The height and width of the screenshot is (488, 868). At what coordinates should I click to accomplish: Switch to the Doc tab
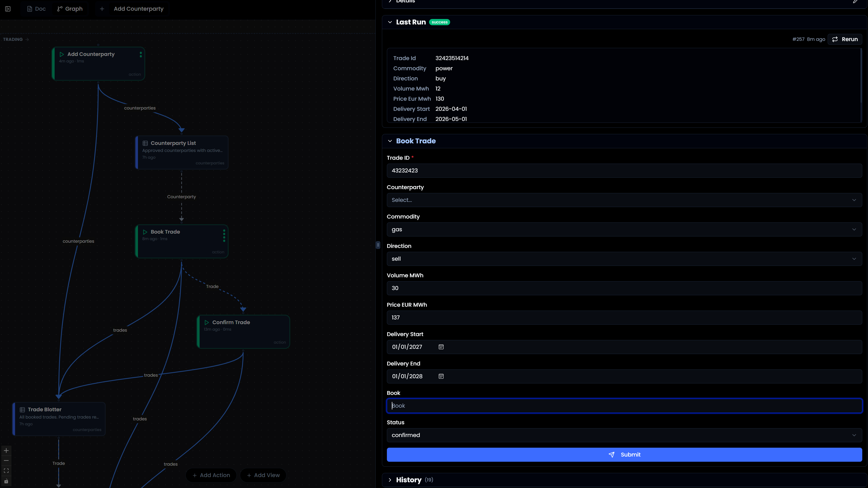[36, 9]
